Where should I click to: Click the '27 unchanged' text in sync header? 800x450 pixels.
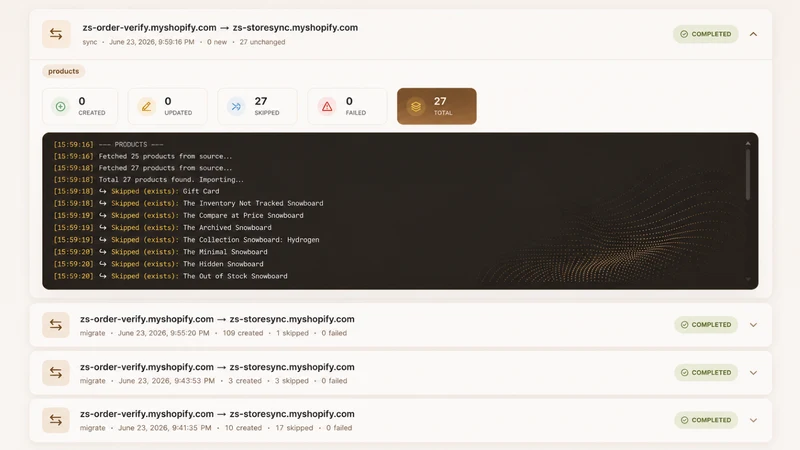[x=262, y=42]
